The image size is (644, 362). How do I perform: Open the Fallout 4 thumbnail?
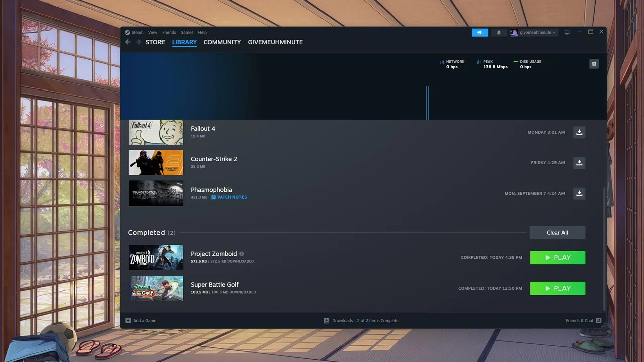click(156, 132)
